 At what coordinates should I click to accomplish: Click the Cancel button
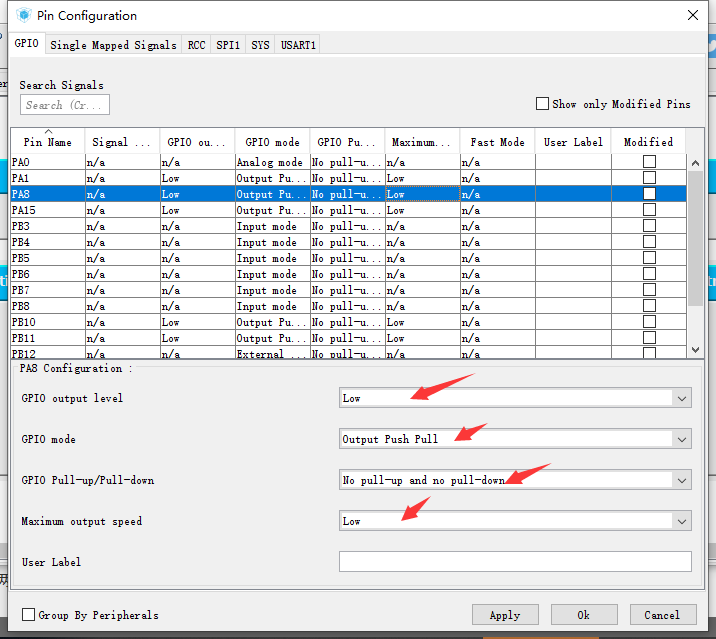point(663,615)
